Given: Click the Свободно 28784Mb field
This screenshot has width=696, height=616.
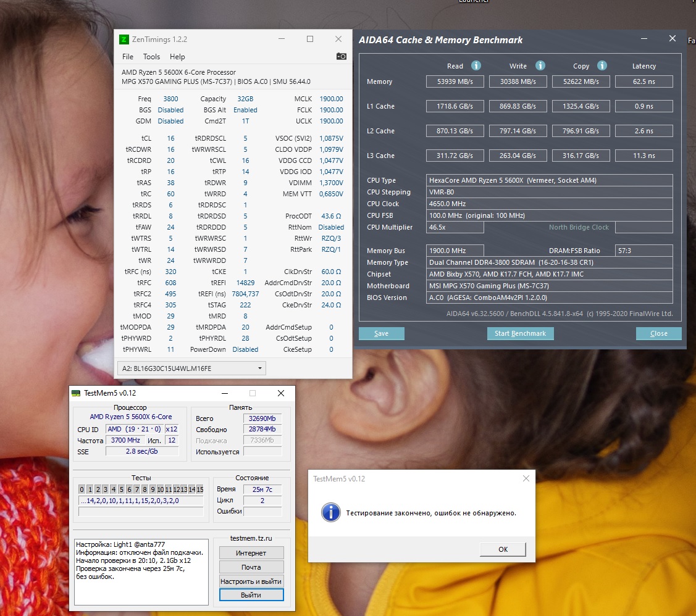Looking at the screenshot, I should [x=262, y=430].
